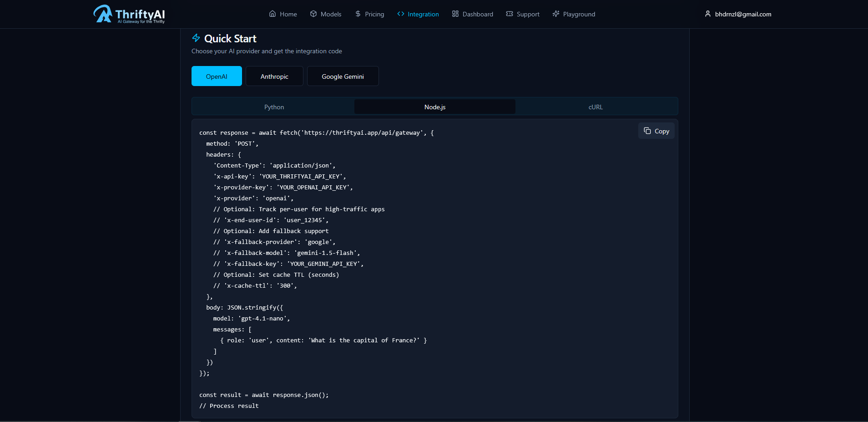
Task: Click the copy icon inside the Copy button
Action: click(647, 131)
